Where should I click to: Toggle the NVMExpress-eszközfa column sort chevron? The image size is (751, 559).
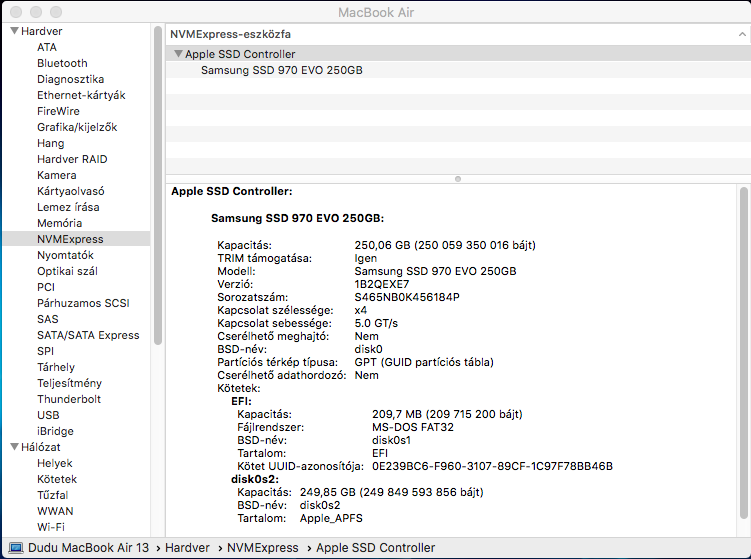[742, 34]
